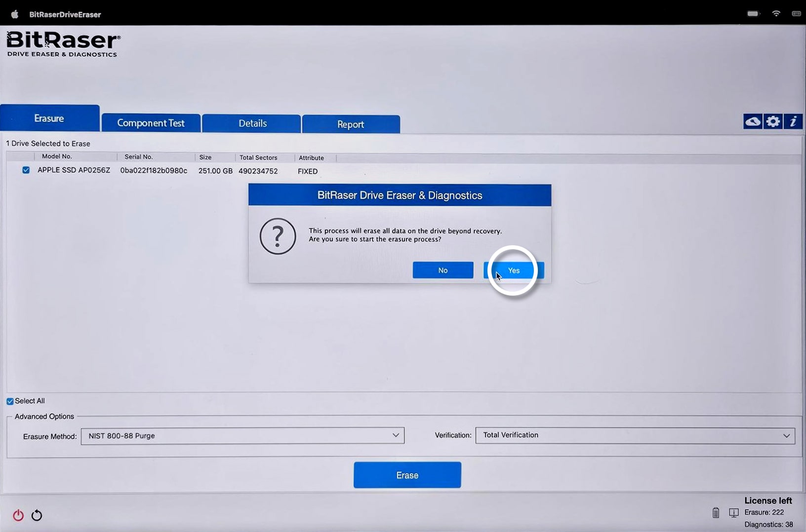Click the BitRaser logo

click(x=63, y=44)
